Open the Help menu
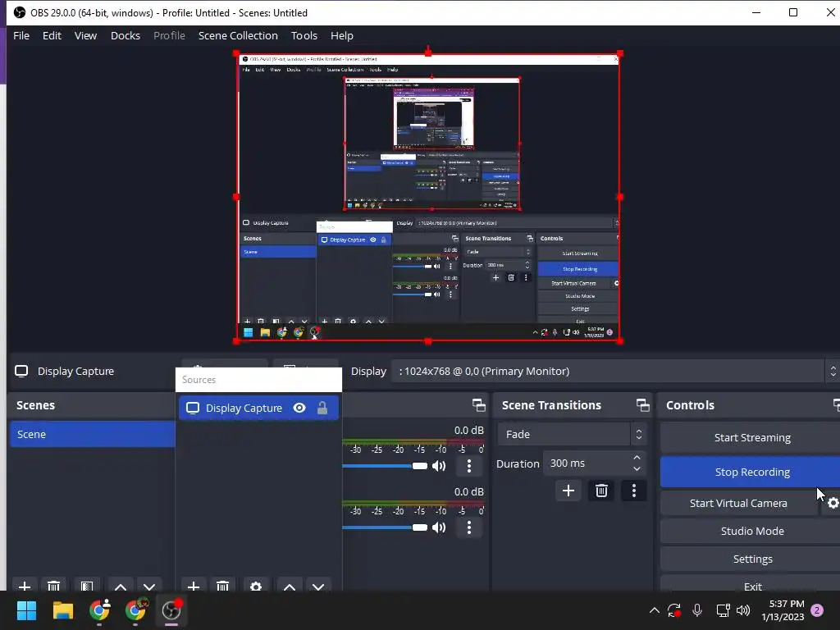 click(342, 36)
